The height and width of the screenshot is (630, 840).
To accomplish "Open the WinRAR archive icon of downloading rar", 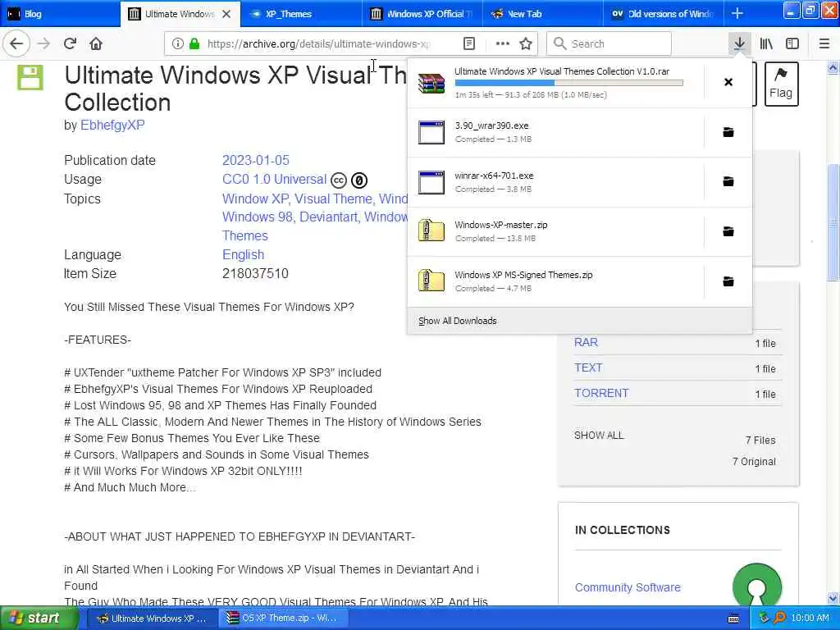I will [431, 83].
